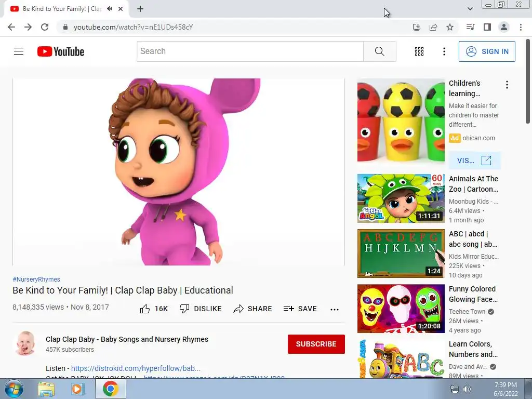Reload the page
Image resolution: width=532 pixels, height=399 pixels.
[45, 27]
